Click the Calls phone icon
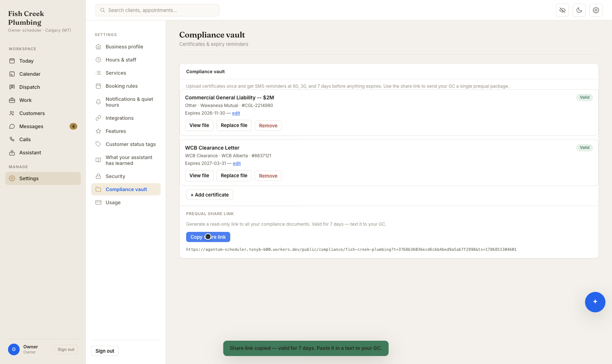The height and width of the screenshot is (364, 612). point(12,139)
